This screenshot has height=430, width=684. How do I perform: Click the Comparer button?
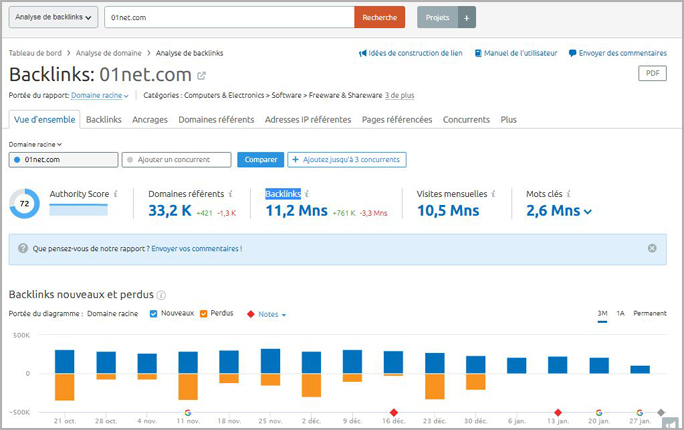[x=261, y=160]
